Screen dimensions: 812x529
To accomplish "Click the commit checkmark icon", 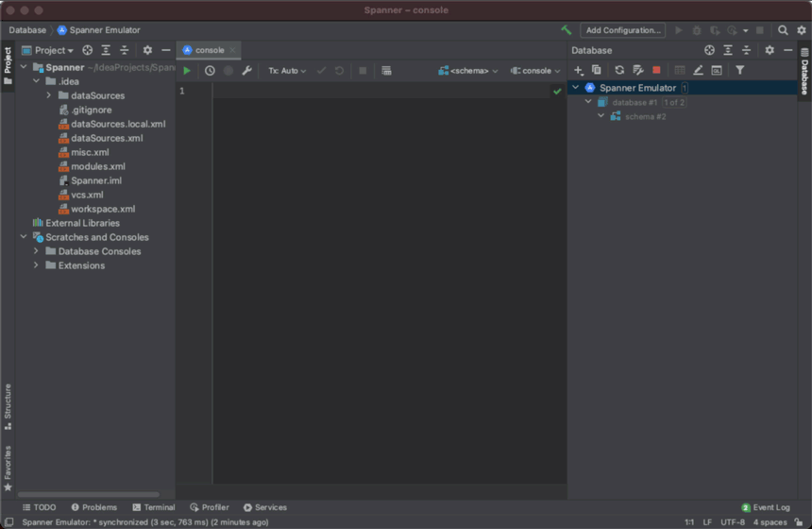I will [321, 71].
